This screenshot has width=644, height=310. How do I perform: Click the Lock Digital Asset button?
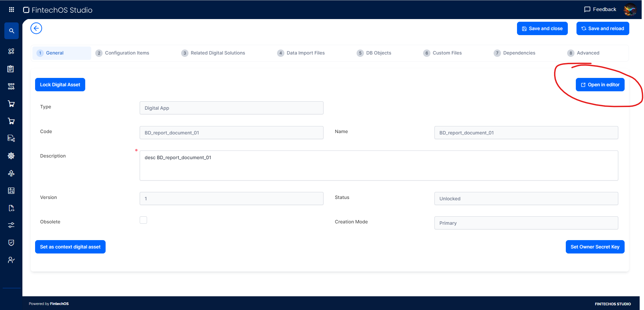pos(60,85)
